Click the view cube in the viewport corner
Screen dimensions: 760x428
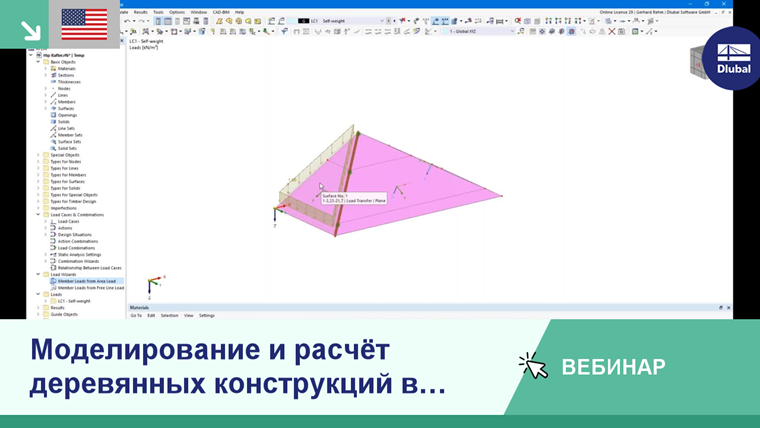(697, 62)
